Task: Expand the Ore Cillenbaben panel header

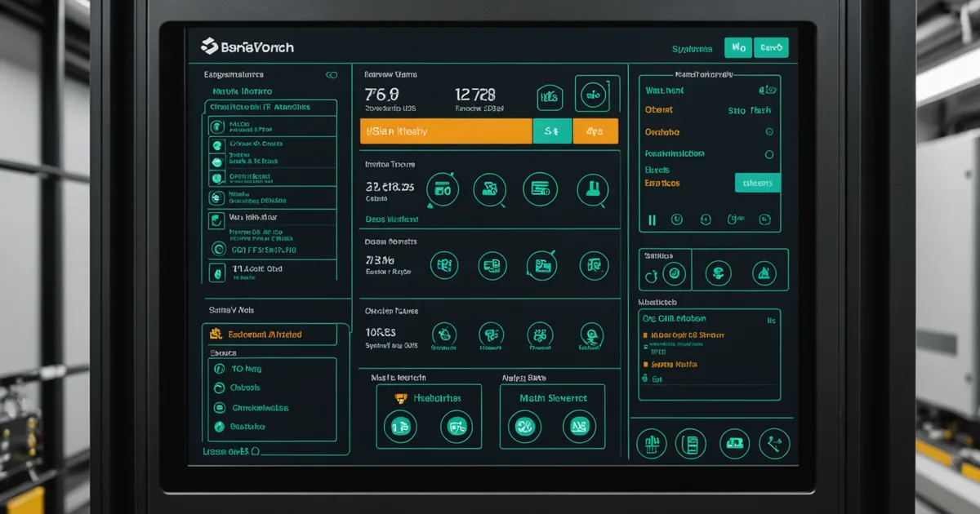Action: 709,319
